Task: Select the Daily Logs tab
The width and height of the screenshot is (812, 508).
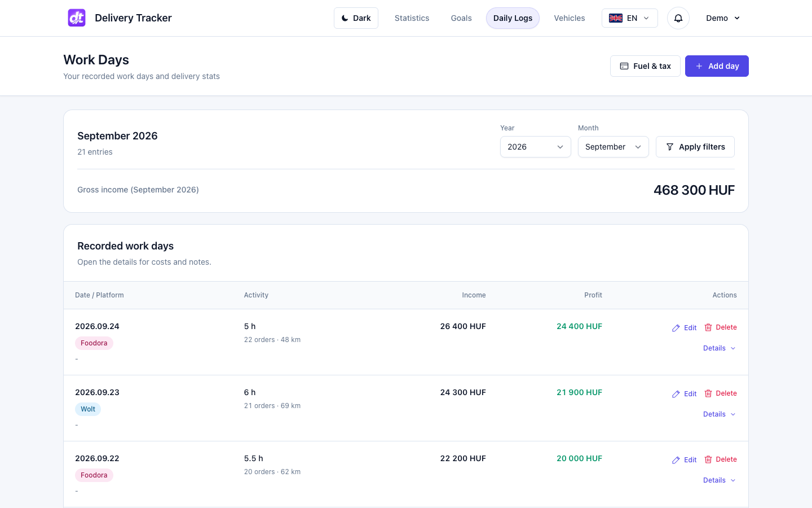Action: 513,18
